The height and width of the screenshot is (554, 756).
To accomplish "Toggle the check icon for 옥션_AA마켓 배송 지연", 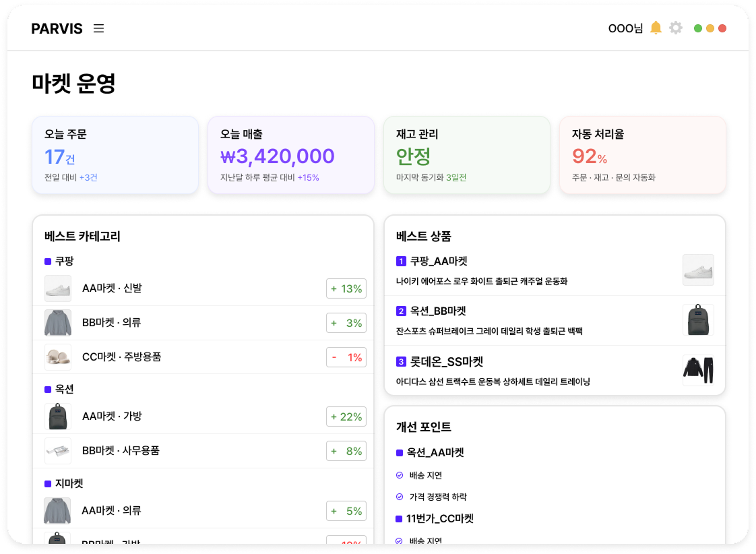I will [399, 475].
